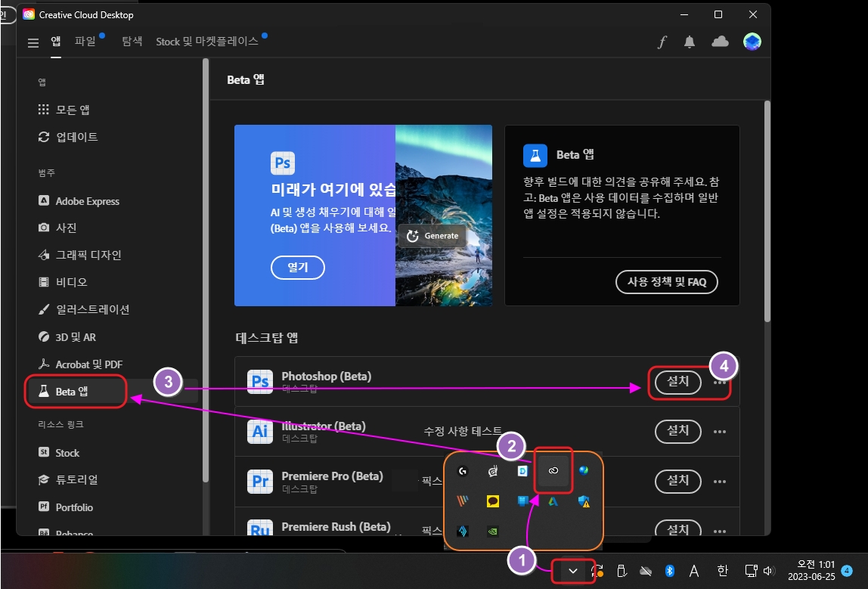Click the Premiere Rush (Beta) app name
Screen dimensions: 868x589
tap(336, 526)
